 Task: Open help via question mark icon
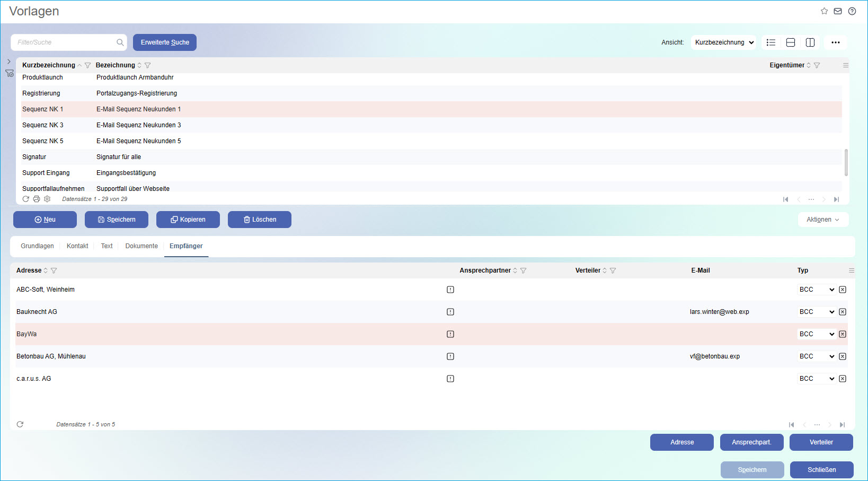coord(852,11)
